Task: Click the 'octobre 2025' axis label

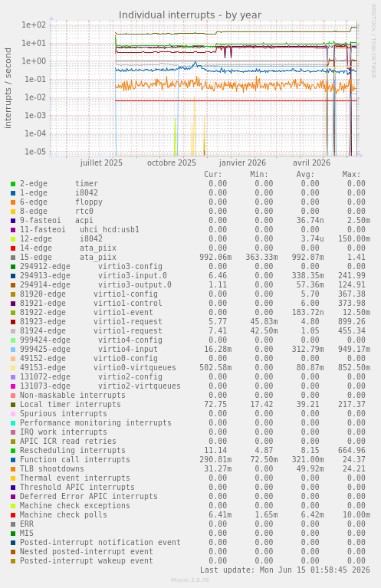Action: pos(172,163)
